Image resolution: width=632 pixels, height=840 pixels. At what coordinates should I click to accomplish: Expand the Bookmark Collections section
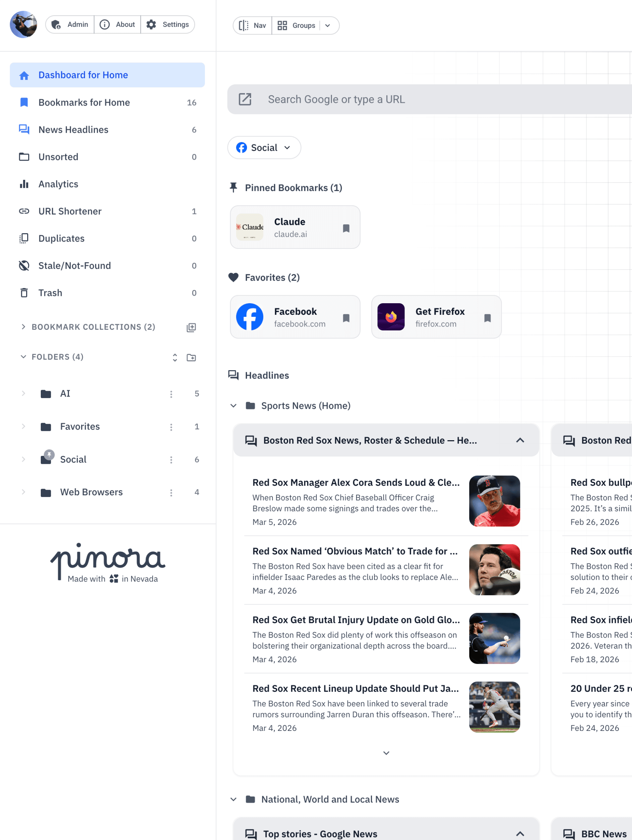(x=24, y=327)
